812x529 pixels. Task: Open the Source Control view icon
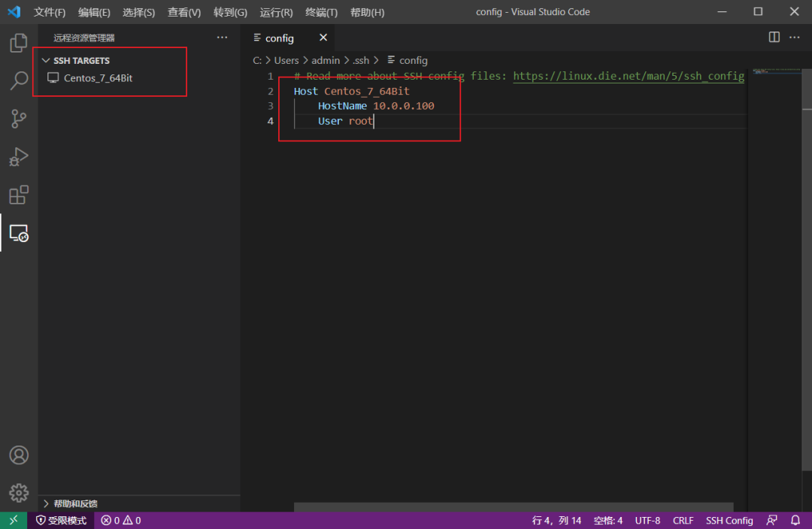point(19,119)
